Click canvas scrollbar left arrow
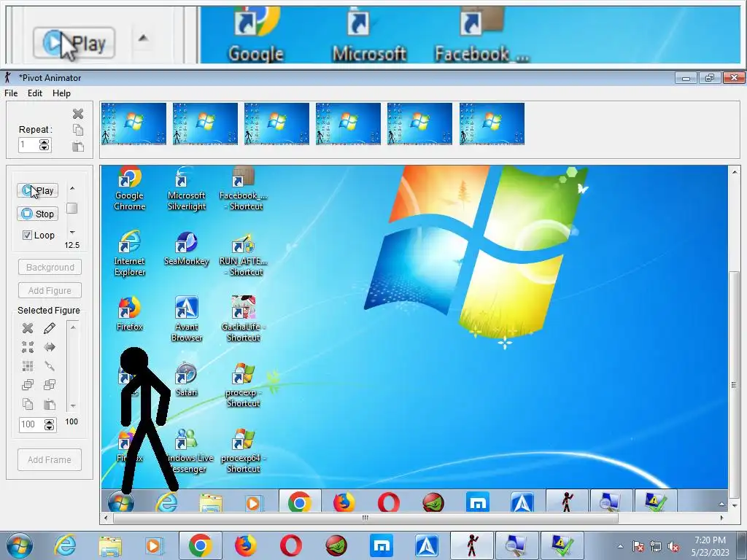Viewport: 747px width, 560px height. pyautogui.click(x=106, y=518)
